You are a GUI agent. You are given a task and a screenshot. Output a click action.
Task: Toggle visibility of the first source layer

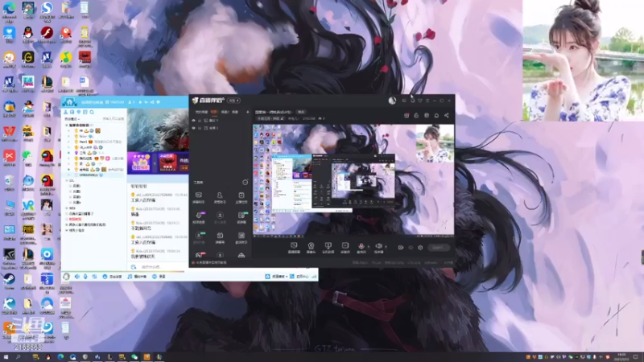coord(194,120)
